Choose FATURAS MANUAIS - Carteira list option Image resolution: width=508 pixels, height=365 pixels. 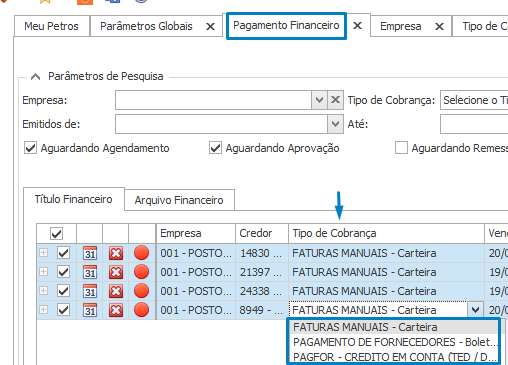pos(394,327)
